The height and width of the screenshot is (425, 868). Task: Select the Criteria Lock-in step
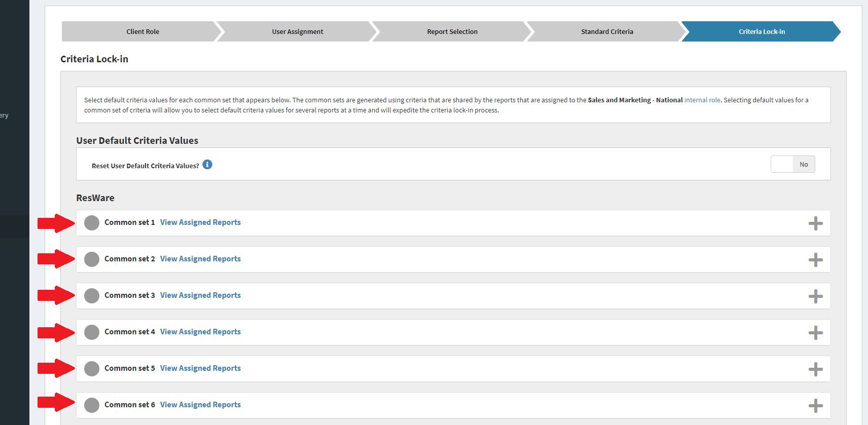click(762, 31)
